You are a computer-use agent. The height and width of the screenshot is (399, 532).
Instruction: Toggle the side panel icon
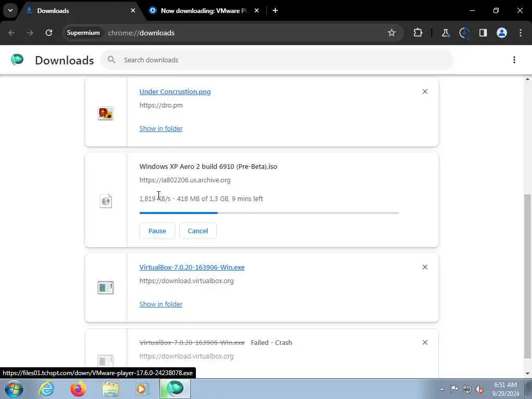click(x=483, y=33)
